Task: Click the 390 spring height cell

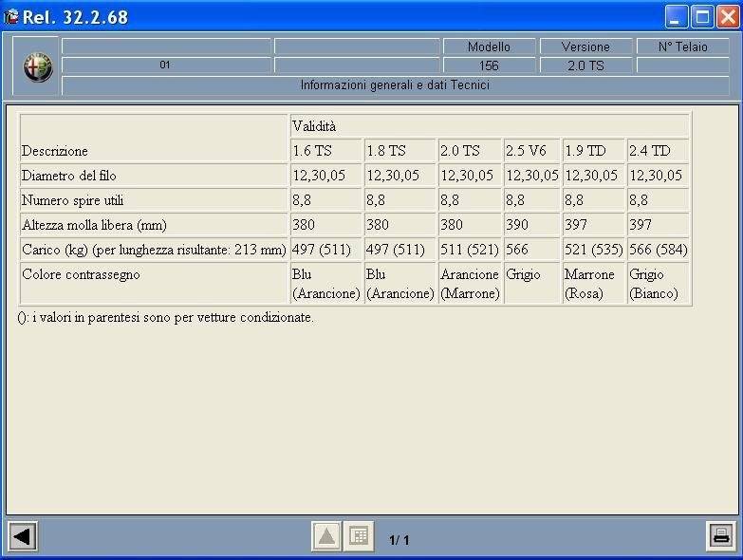Action: point(532,225)
